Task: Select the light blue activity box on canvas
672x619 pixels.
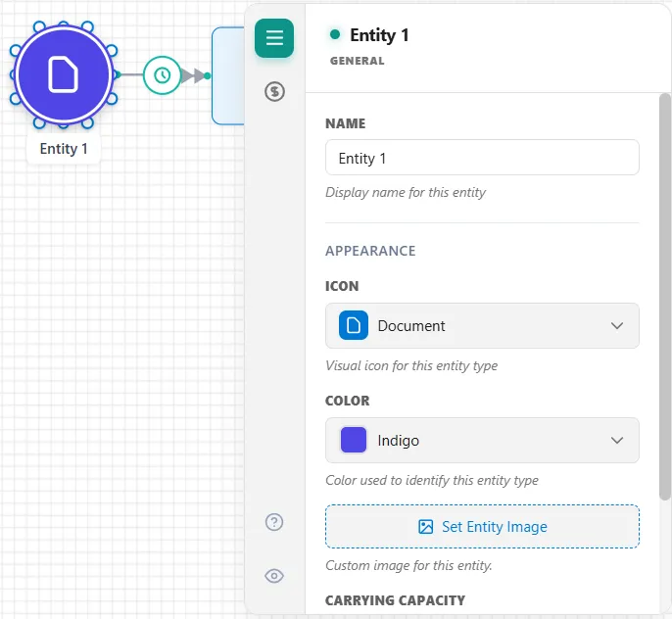Action: coord(228,75)
